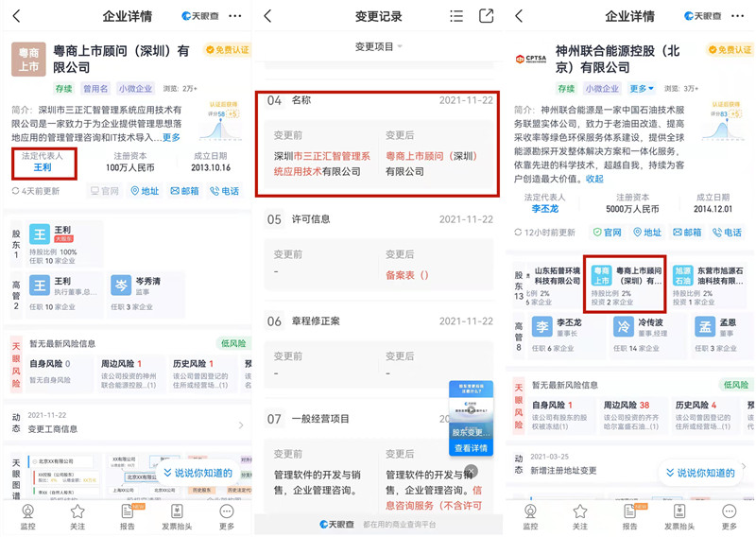Open shareholder 东营市旭源石油科技 card
This screenshot has height=537, width=756.
click(709, 286)
